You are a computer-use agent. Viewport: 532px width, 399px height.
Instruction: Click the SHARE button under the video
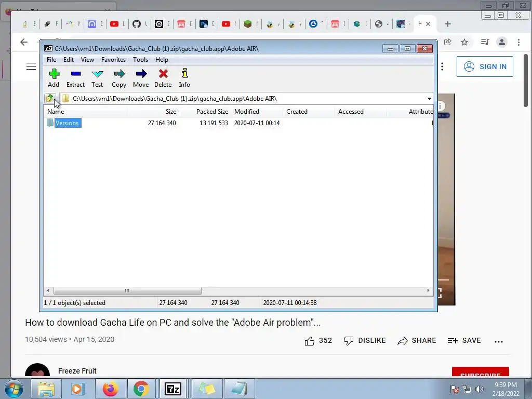click(417, 341)
